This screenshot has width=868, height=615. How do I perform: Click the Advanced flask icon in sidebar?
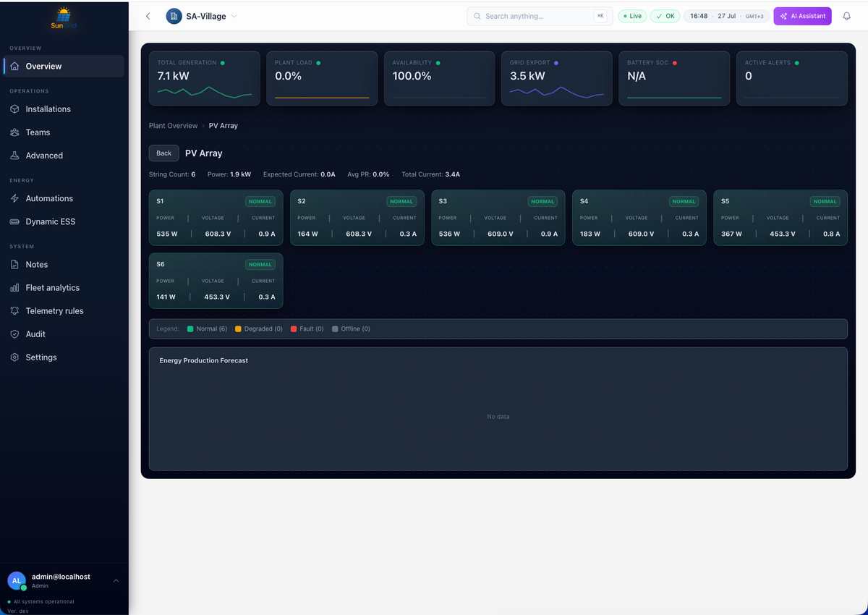click(14, 156)
